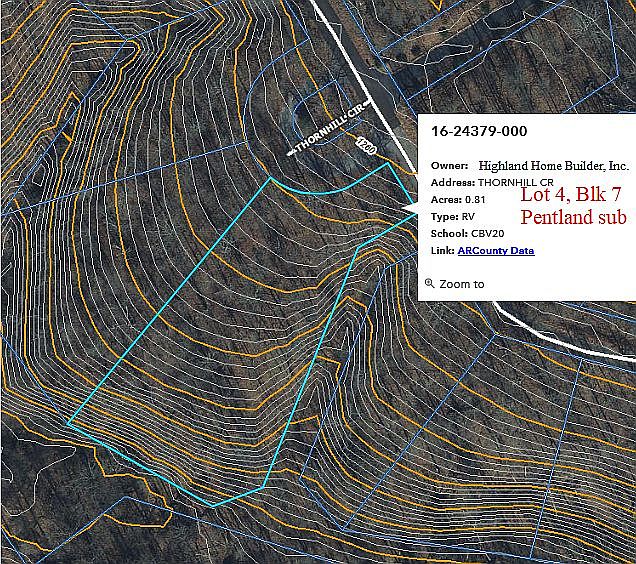Select parcel ID 16-24379-000 title

479,131
